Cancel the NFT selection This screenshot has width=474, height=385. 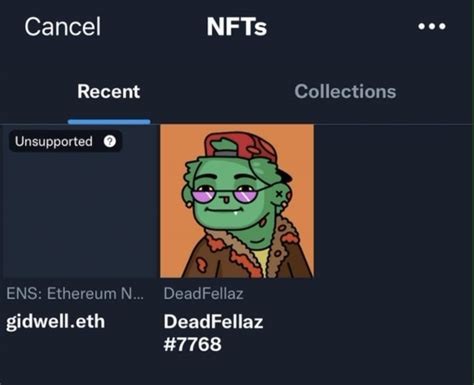click(x=62, y=27)
